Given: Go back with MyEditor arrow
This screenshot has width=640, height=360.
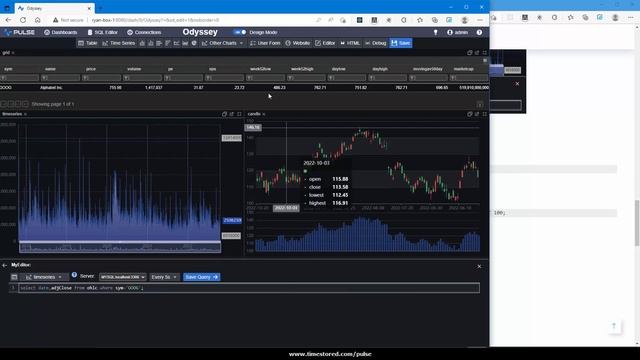Looking at the screenshot, I should click(4, 265).
